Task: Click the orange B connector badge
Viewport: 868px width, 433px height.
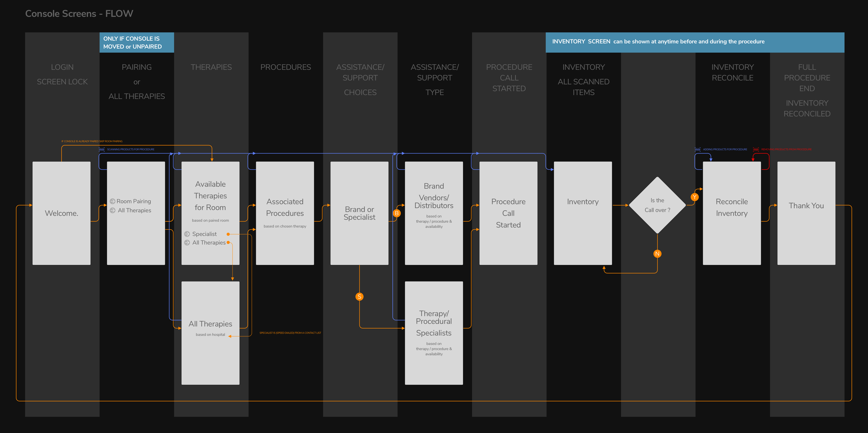Action: click(397, 213)
